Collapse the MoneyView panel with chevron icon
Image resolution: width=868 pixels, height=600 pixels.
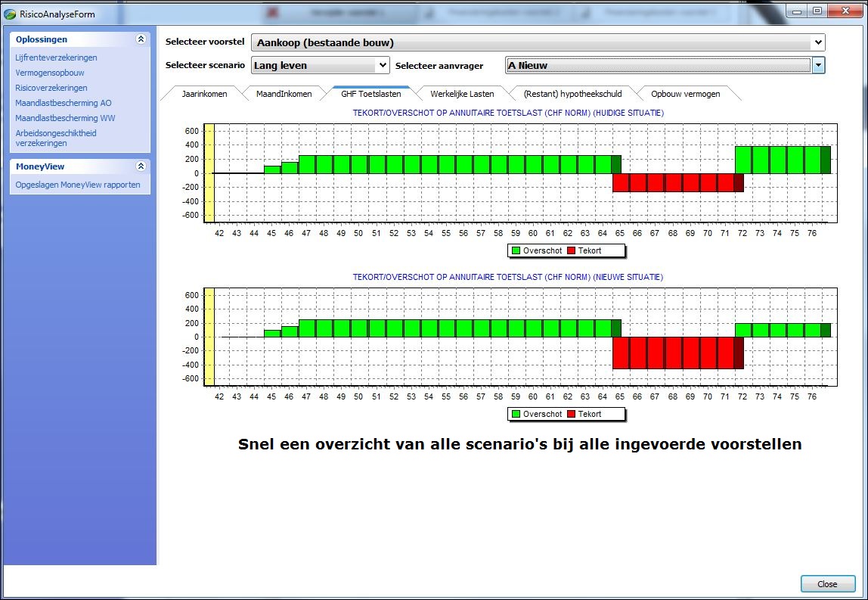(141, 166)
